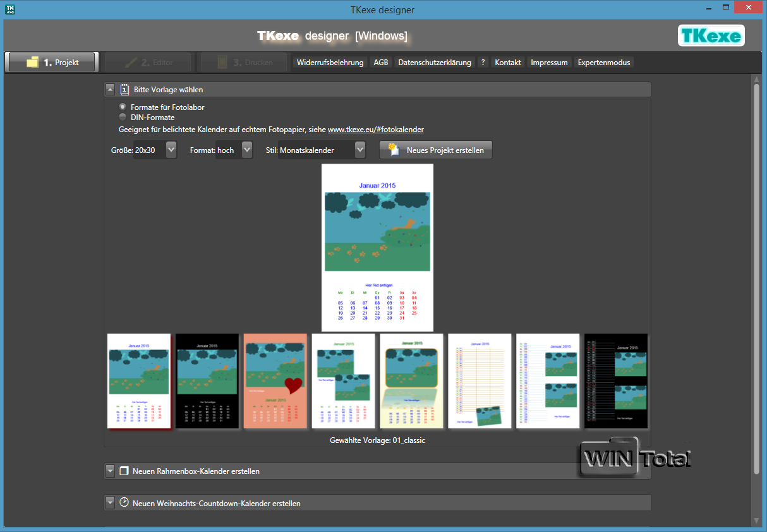Click the calendar icon beside 'Bitte Vorlage wählen'

click(x=124, y=90)
